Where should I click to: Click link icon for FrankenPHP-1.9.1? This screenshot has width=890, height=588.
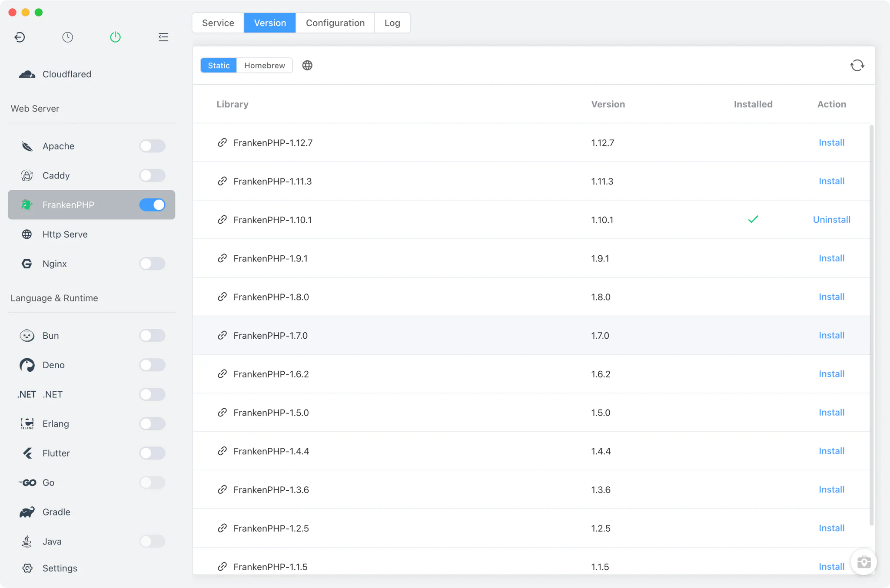(x=222, y=258)
